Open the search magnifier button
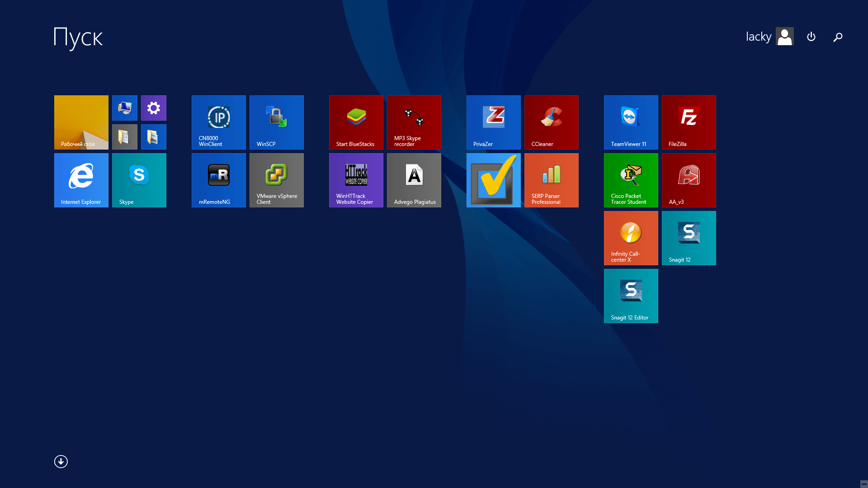The width and height of the screenshot is (868, 488). pyautogui.click(x=838, y=37)
